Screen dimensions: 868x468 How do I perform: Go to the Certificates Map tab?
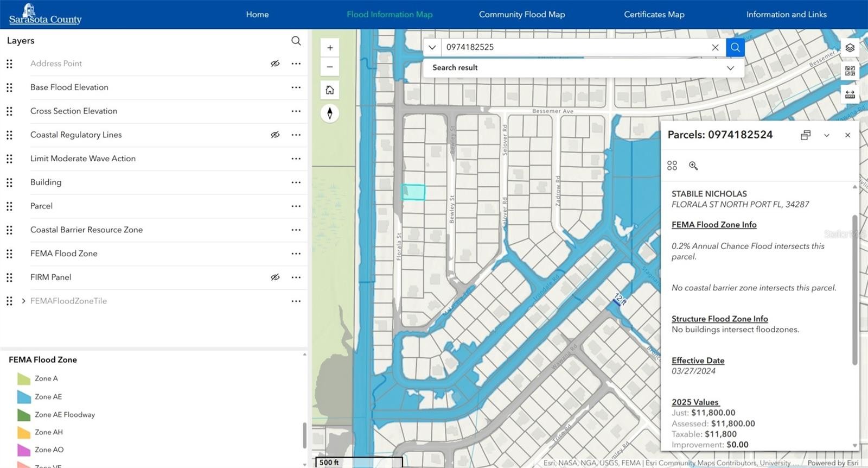click(654, 15)
